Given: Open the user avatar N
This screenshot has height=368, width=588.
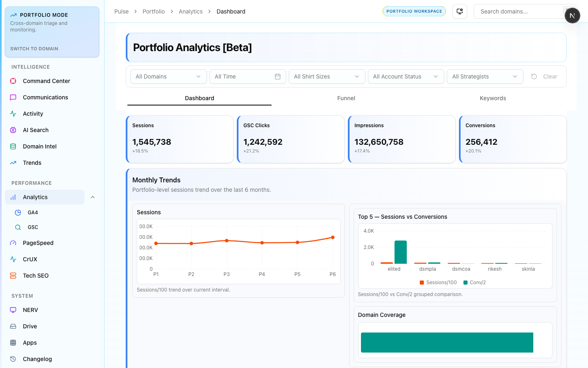Looking at the screenshot, I should [572, 16].
